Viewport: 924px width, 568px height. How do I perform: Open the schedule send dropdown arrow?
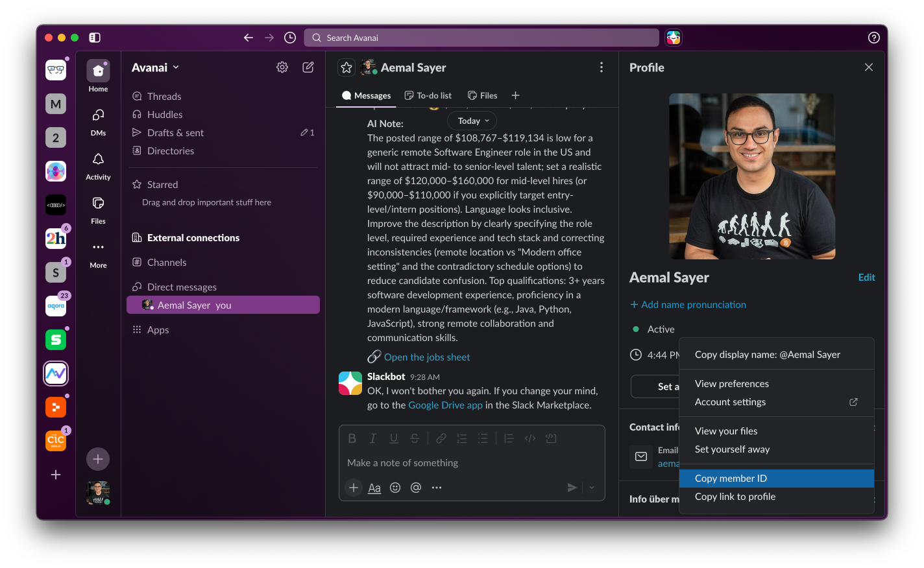(x=592, y=488)
